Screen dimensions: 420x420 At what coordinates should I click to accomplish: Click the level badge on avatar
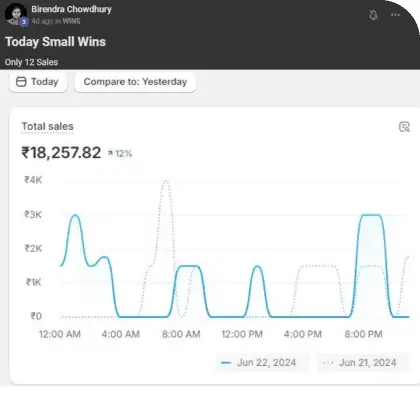click(23, 22)
